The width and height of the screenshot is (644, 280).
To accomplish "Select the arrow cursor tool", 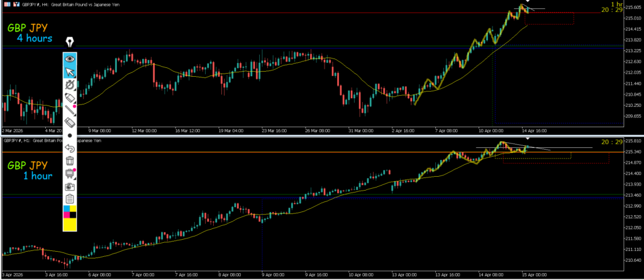I will (x=70, y=72).
